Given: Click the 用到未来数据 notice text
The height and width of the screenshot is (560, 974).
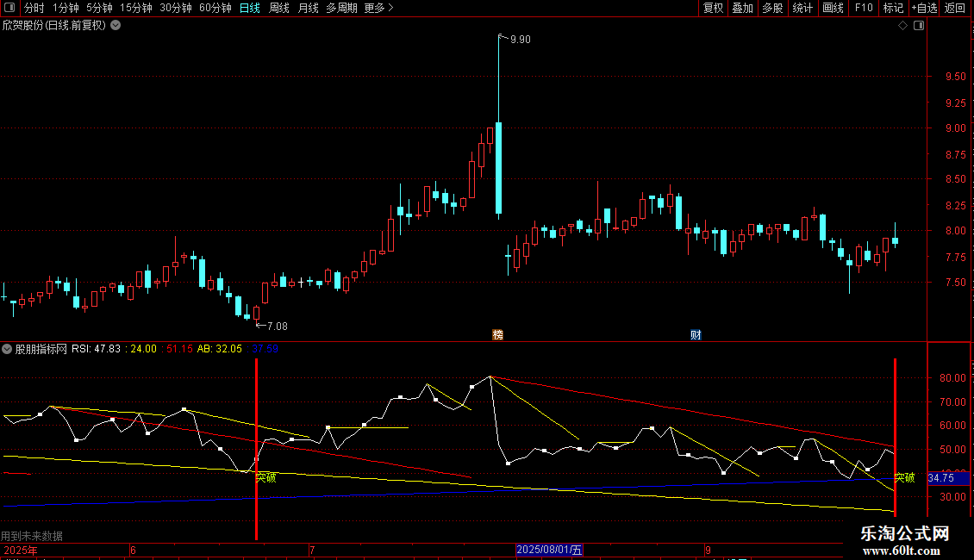Looking at the screenshot, I should 32,536.
